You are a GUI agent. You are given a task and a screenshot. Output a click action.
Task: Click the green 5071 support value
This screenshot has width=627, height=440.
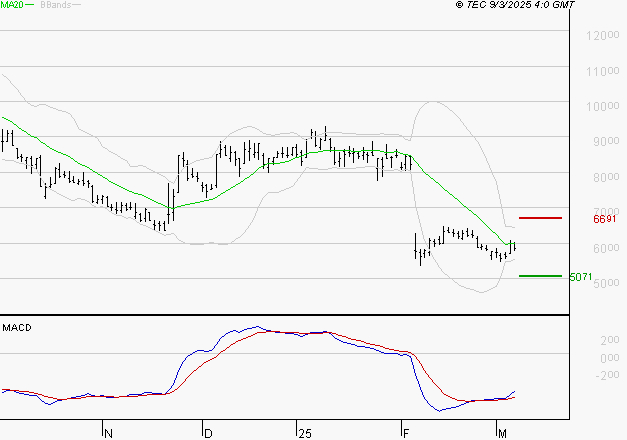point(581,277)
